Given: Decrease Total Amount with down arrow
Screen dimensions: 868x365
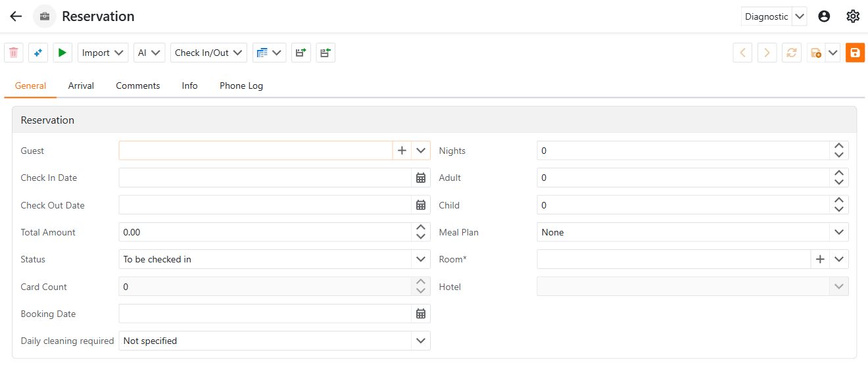Looking at the screenshot, I should [421, 237].
